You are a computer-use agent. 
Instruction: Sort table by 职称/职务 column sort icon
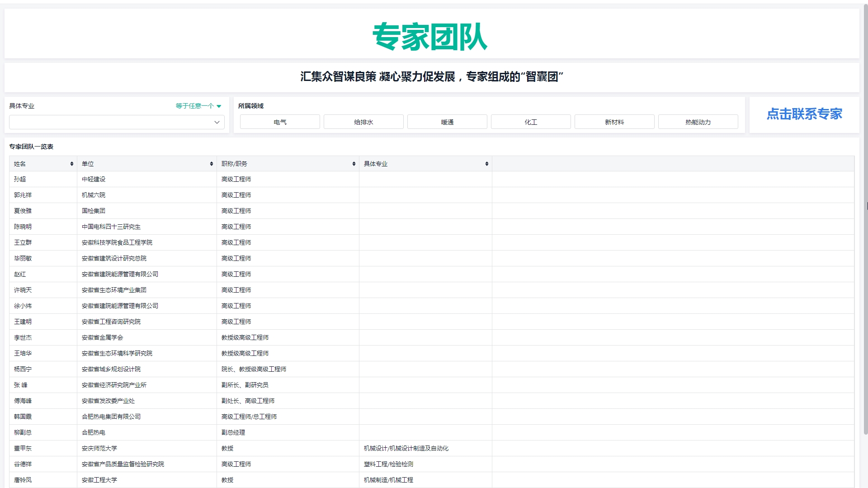(354, 164)
